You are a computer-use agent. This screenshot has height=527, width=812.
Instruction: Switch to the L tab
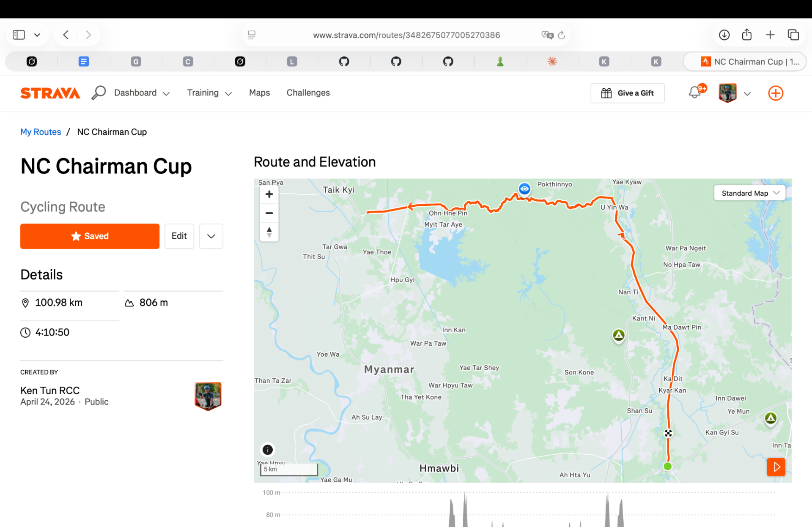pyautogui.click(x=292, y=62)
